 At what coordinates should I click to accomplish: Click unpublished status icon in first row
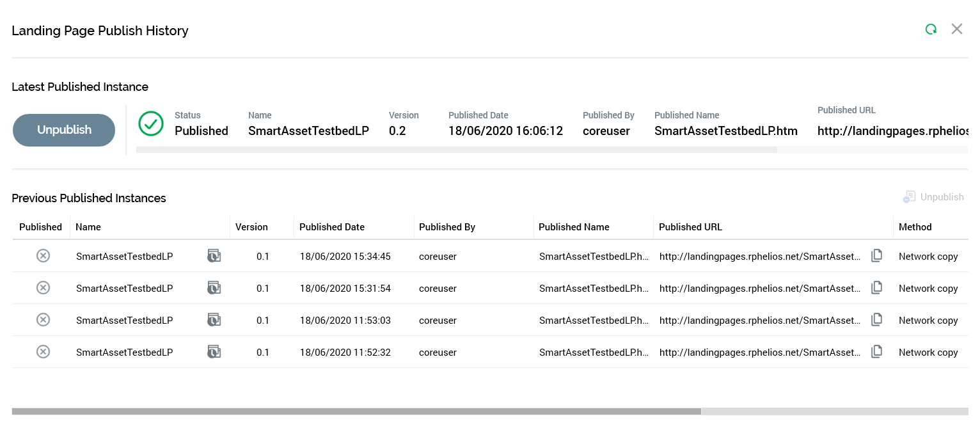[43, 256]
